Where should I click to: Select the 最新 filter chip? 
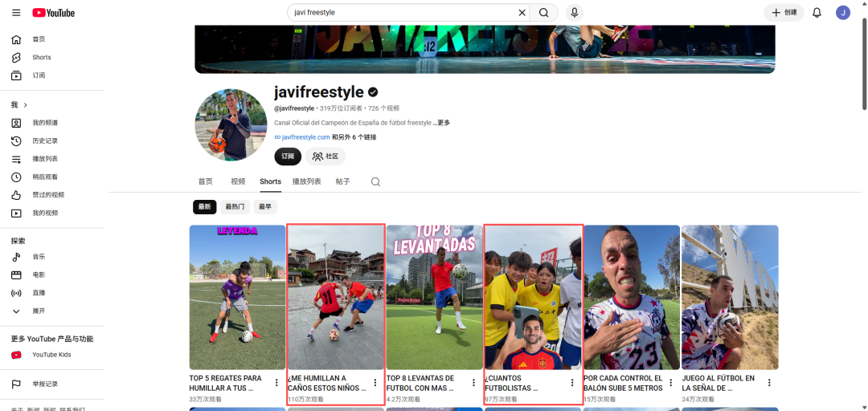point(204,207)
